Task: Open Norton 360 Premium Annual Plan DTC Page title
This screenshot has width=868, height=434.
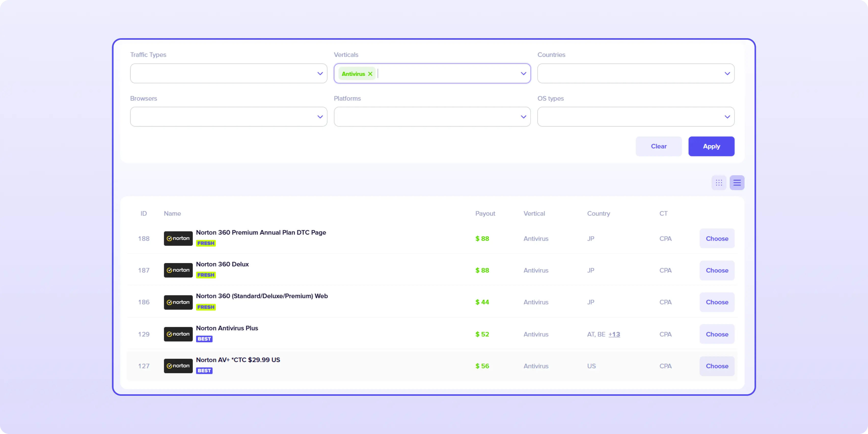Action: 261,232
